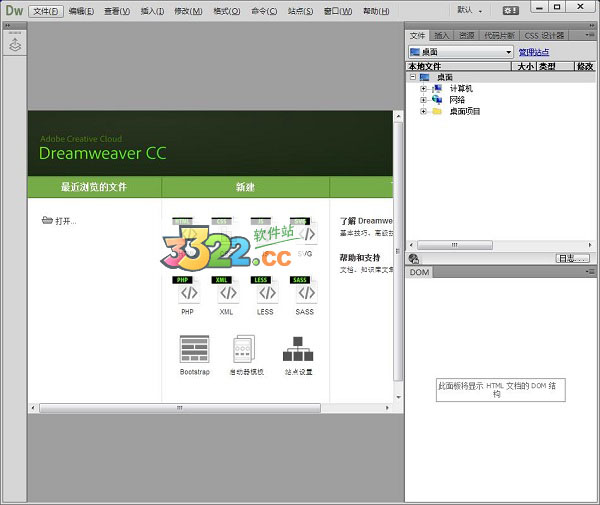This screenshot has width=600, height=505.
Task: Expand the 计算机 tree node
Action: point(423,89)
